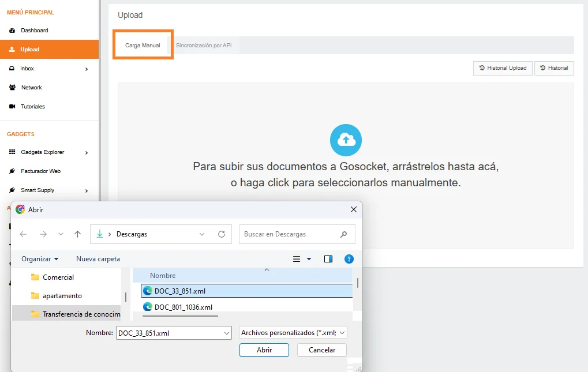Select Transferencia de conocim folder
Image resolution: width=588 pixels, height=372 pixels.
68,314
